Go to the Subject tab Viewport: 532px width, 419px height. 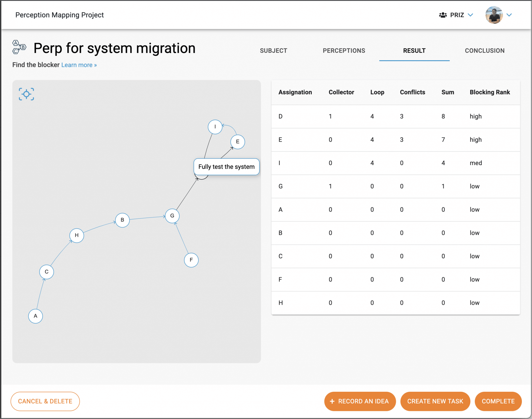[273, 51]
